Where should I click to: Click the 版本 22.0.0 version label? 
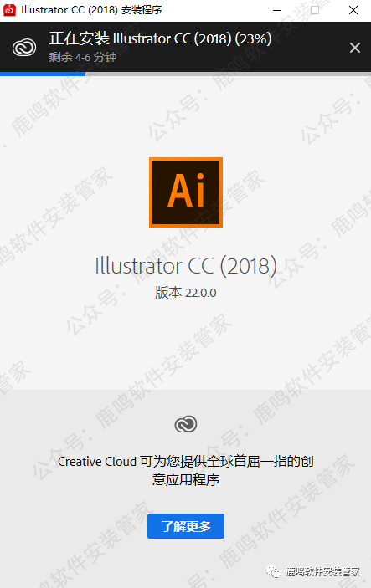[x=186, y=293]
